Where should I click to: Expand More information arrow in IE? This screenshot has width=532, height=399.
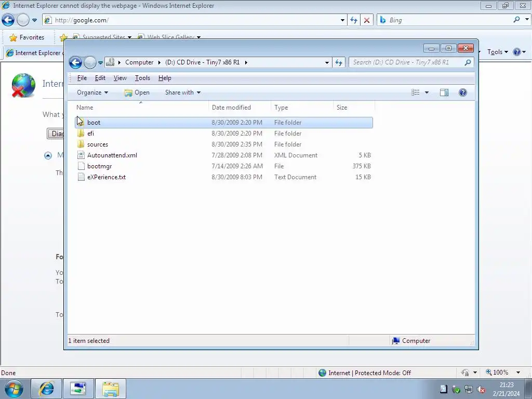[48, 155]
